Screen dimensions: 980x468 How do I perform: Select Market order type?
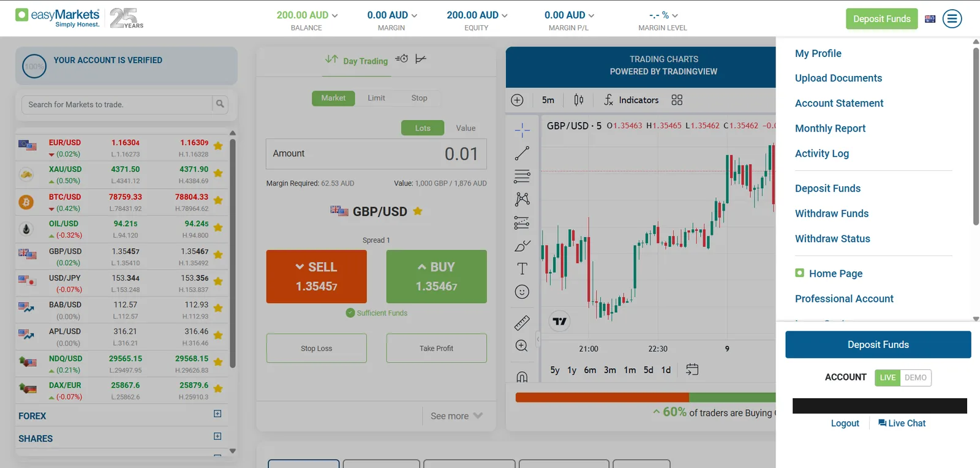(333, 98)
